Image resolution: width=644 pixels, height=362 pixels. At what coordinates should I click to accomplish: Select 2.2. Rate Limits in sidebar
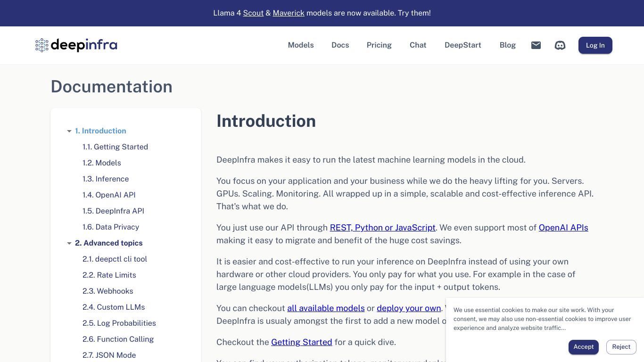point(109,275)
